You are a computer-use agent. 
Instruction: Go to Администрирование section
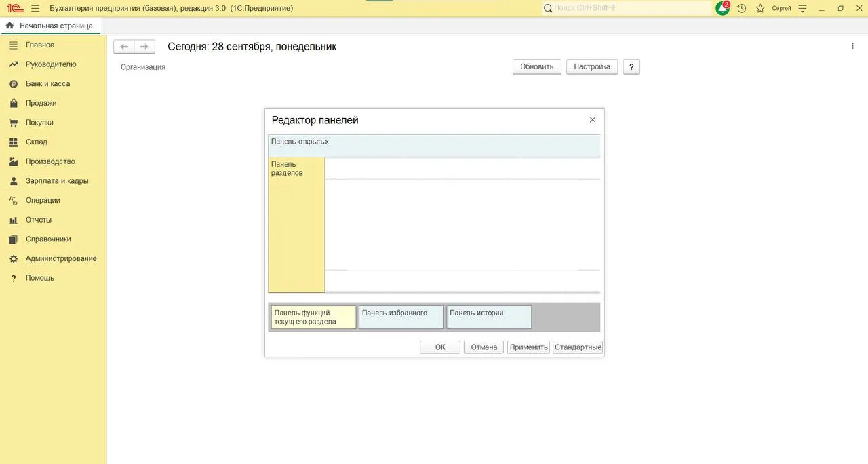tap(61, 258)
